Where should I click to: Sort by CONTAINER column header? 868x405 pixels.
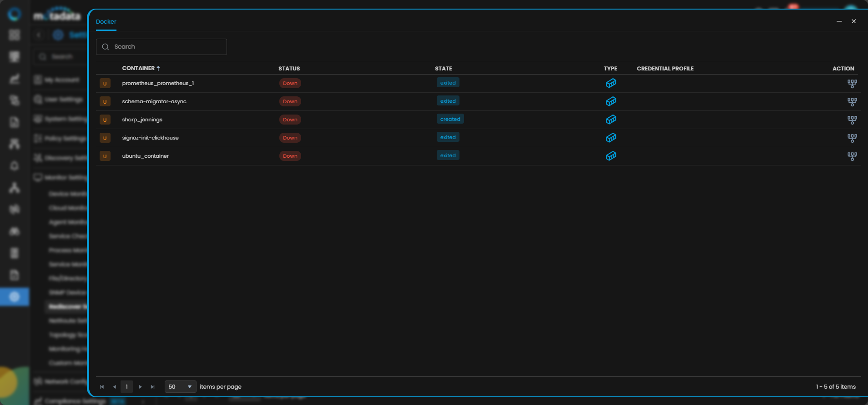tap(141, 68)
